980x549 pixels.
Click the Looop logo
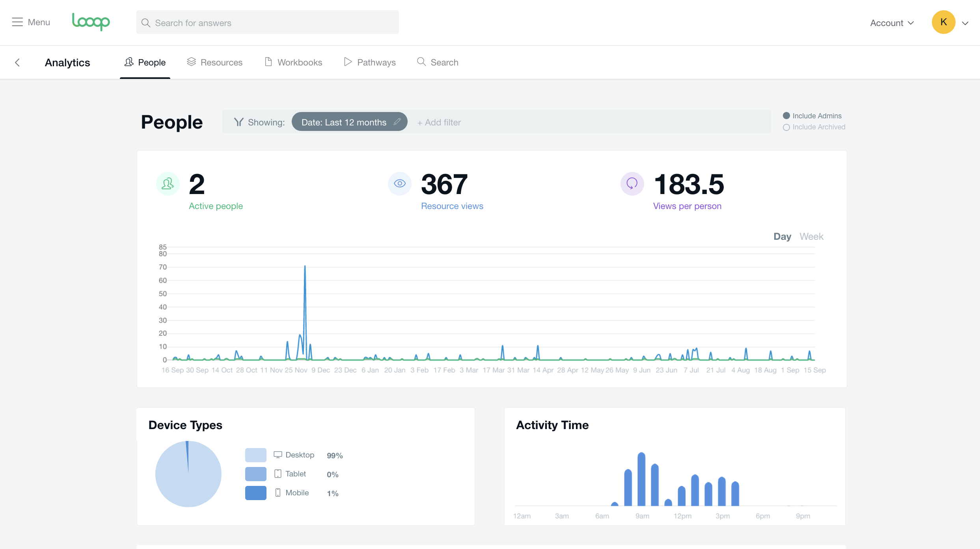(91, 22)
